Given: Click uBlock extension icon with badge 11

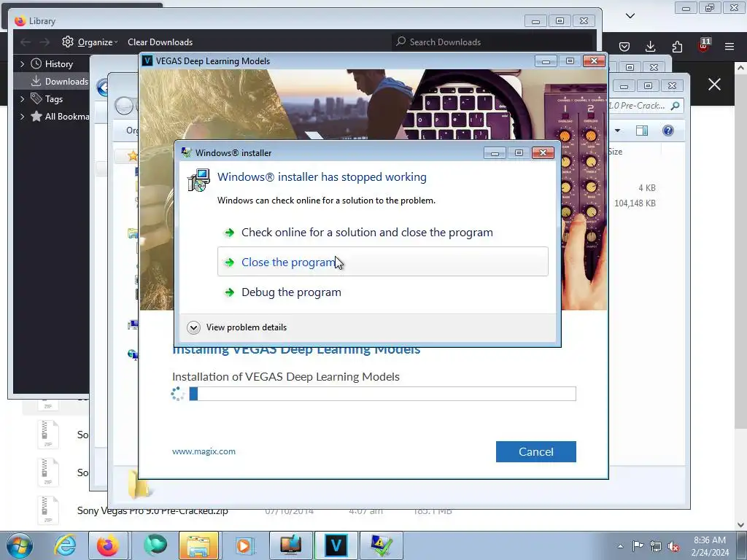Looking at the screenshot, I should coord(704,45).
